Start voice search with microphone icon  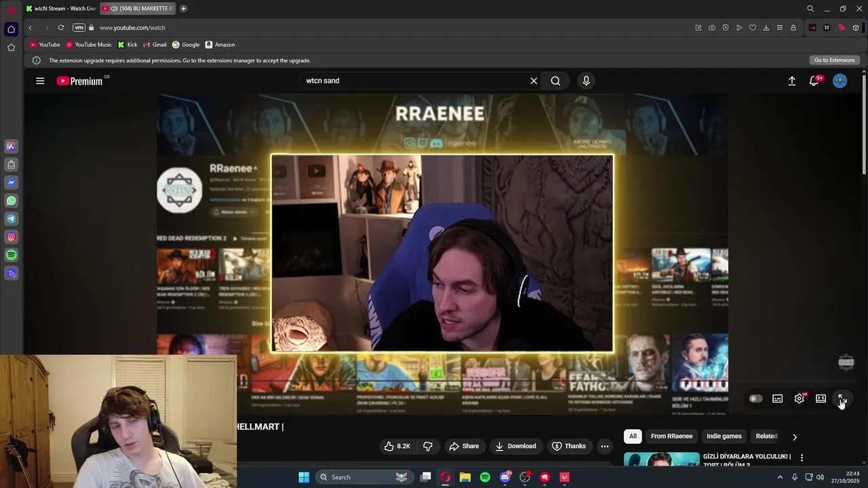(586, 81)
